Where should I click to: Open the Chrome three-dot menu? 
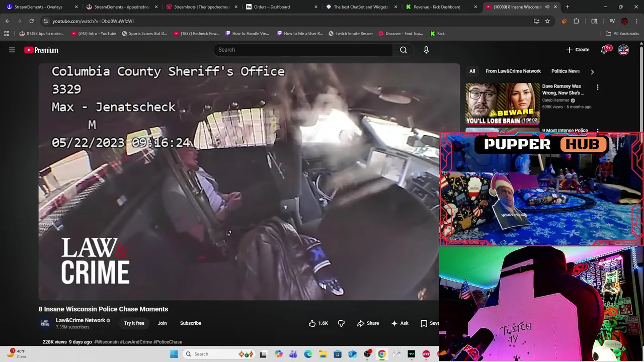click(x=636, y=21)
